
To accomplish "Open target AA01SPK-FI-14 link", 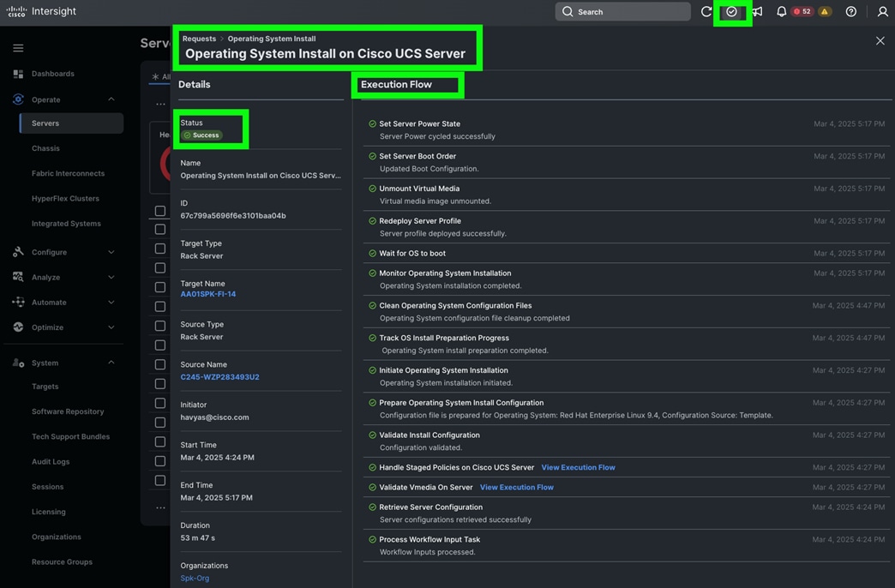I will [207, 294].
